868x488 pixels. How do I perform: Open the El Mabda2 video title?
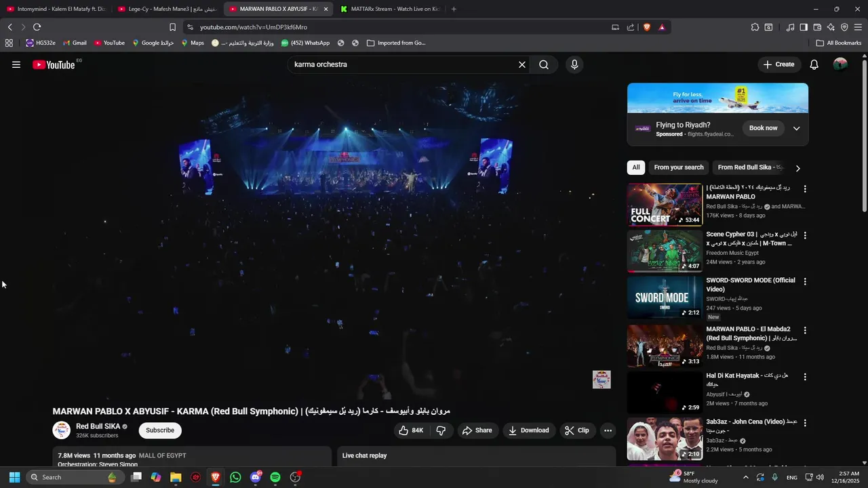[751, 333]
